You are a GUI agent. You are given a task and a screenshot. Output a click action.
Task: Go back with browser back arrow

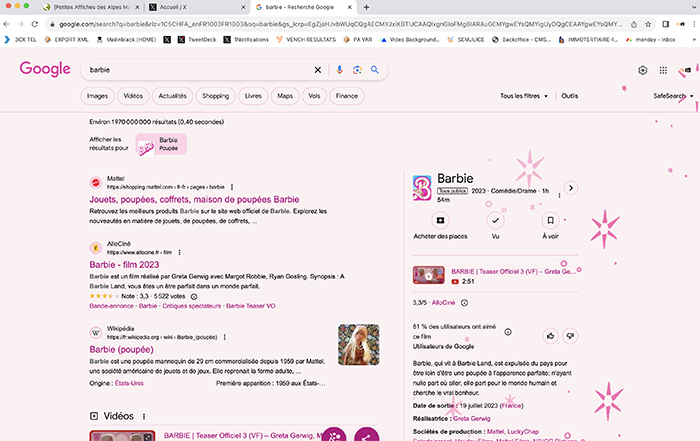tap(6, 24)
